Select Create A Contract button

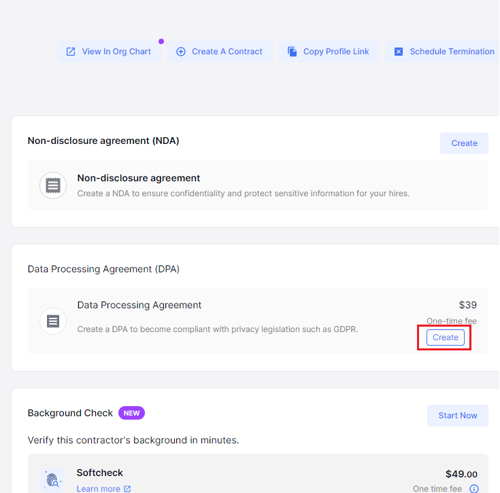(220, 52)
